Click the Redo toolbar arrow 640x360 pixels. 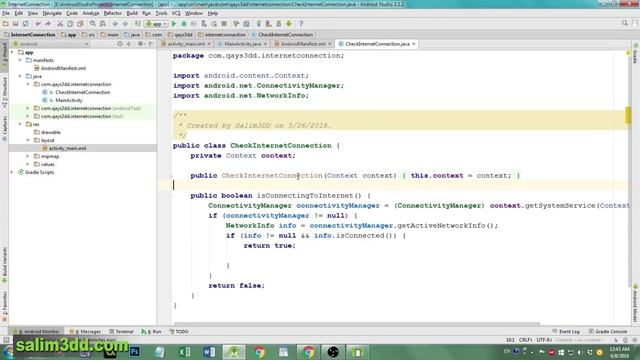(48, 24)
